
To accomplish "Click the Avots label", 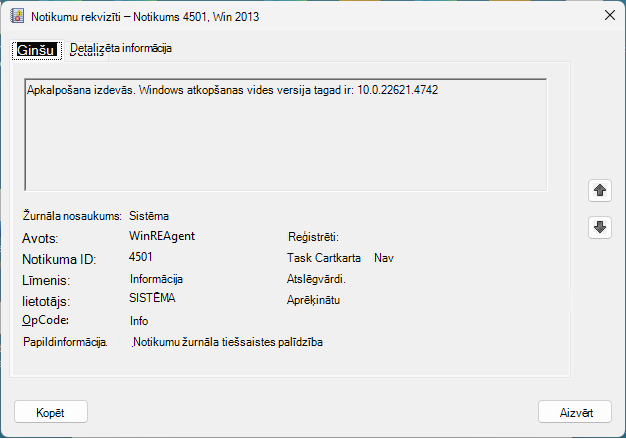I will 40,238.
